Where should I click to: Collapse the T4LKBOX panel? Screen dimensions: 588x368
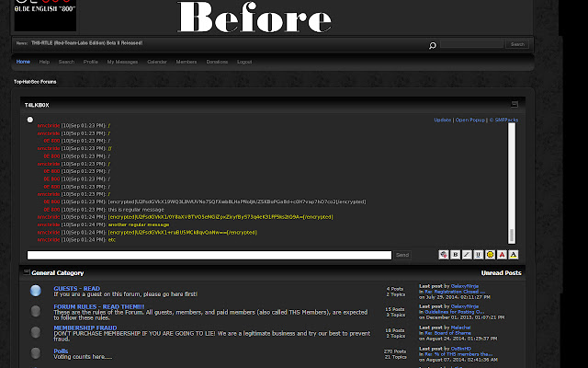coord(514,104)
